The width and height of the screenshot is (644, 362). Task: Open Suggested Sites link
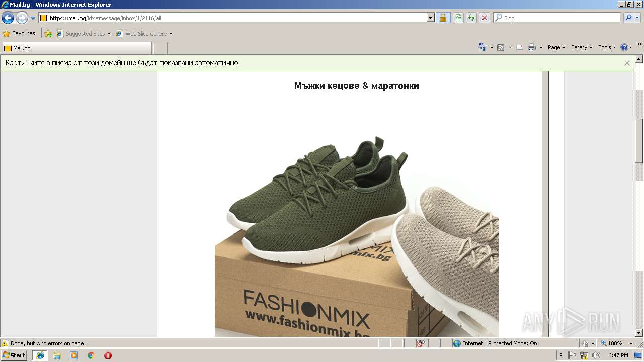click(80, 34)
